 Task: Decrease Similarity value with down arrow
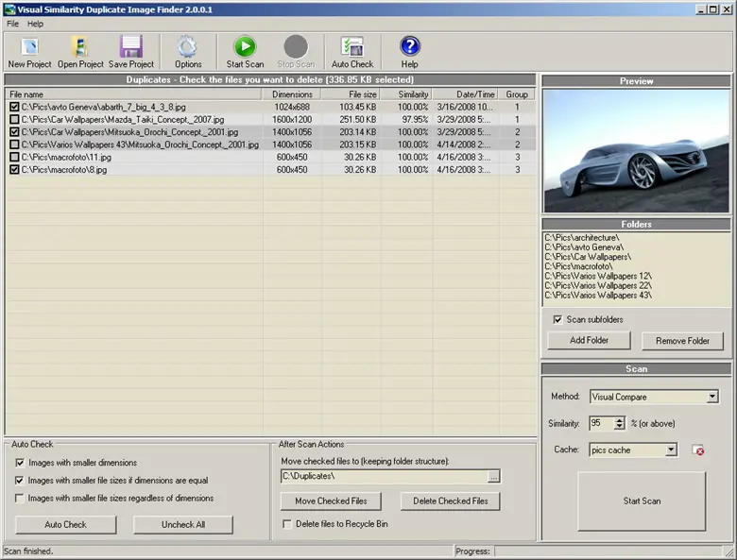click(620, 427)
